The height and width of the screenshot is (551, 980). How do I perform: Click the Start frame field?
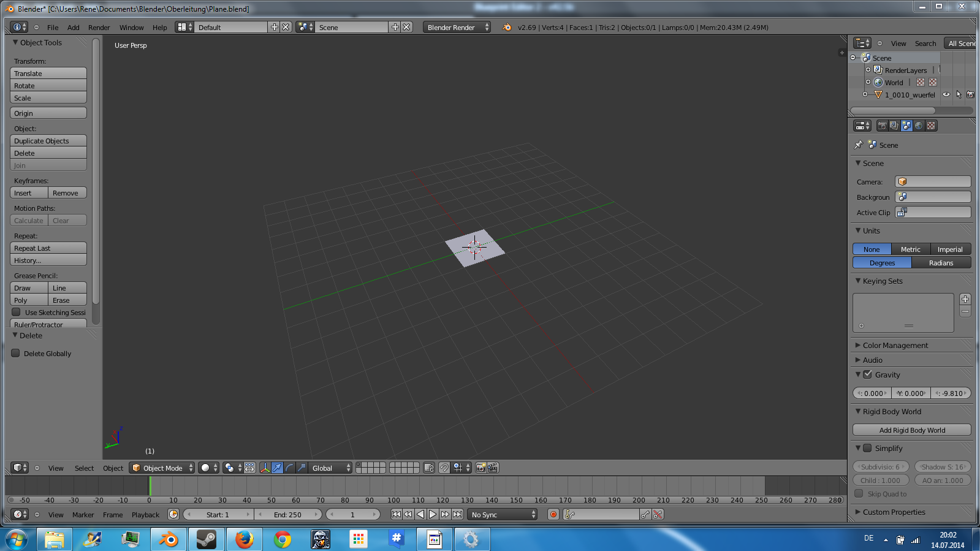218,514
